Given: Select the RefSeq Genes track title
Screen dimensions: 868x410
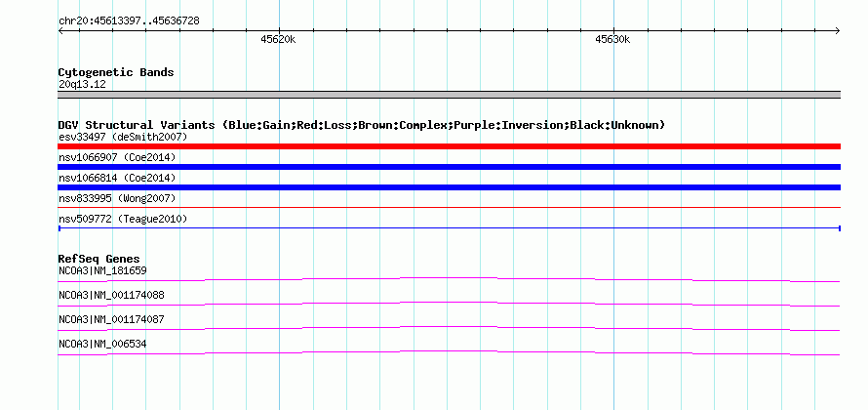Looking at the screenshot, I should point(99,259).
